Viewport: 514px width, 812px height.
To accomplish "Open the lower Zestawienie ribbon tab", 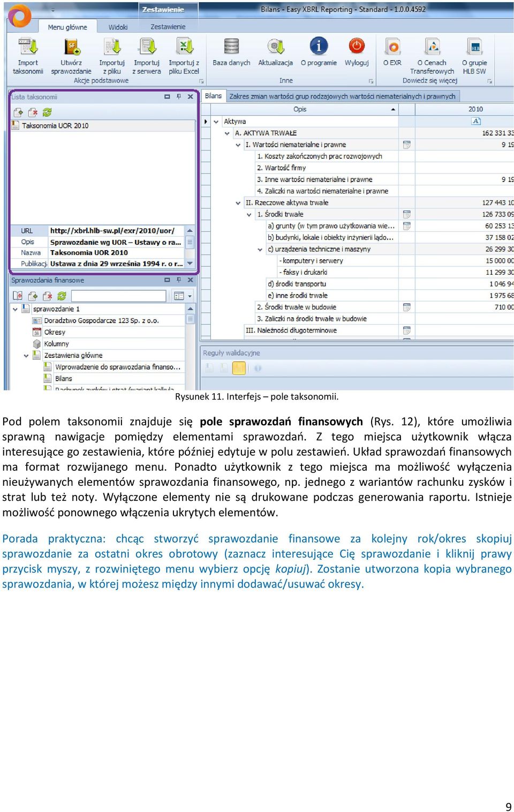I will pyautogui.click(x=168, y=27).
